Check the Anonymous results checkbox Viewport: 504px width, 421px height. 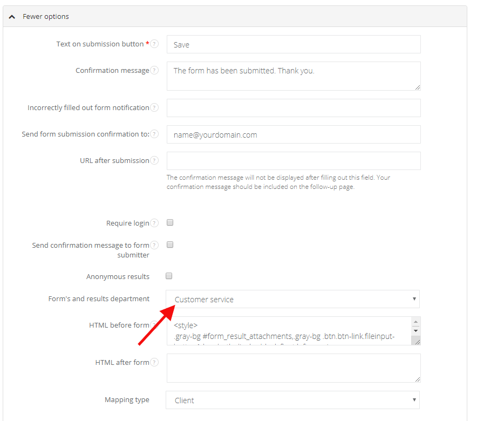tap(169, 276)
